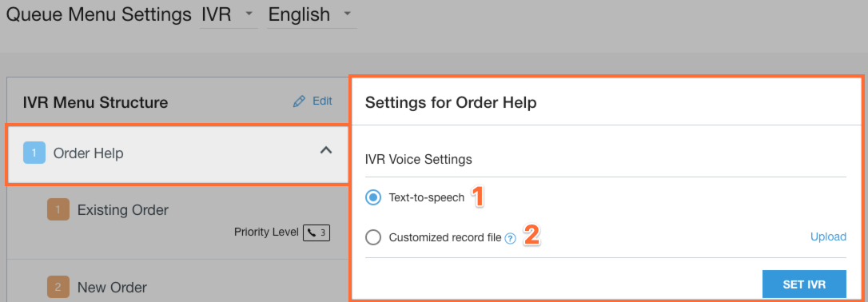Select the Customized record file option

tap(374, 238)
